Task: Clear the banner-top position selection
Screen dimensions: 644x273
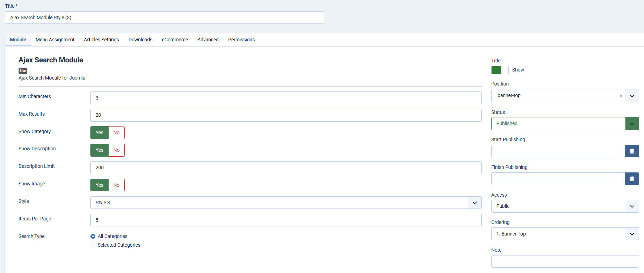Action: pyautogui.click(x=621, y=96)
